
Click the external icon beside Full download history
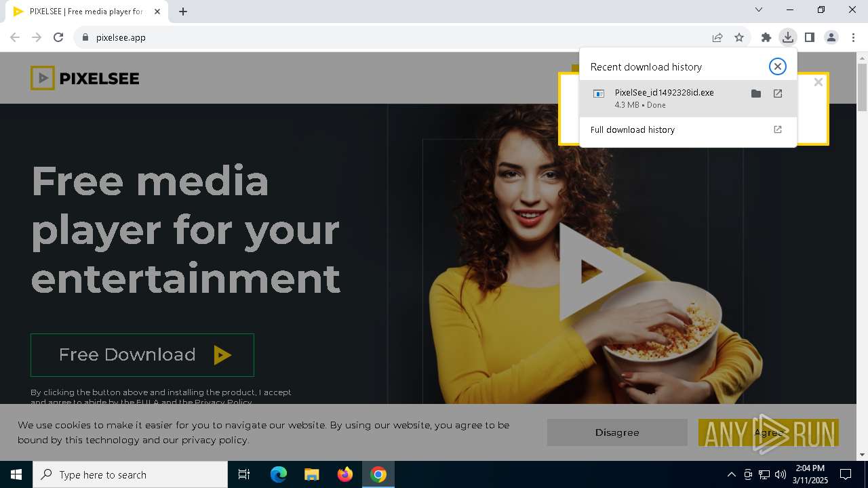(x=778, y=129)
